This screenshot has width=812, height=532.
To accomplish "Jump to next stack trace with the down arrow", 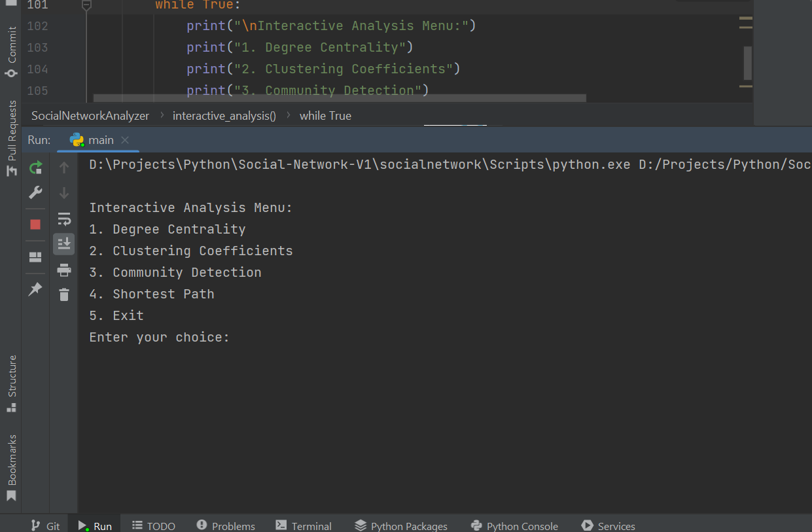I will (x=63, y=193).
